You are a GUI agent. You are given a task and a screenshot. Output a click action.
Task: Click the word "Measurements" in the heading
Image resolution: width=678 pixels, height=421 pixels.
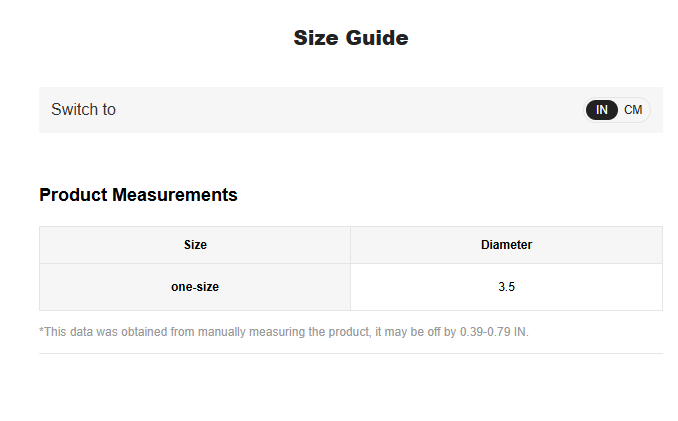(x=175, y=195)
